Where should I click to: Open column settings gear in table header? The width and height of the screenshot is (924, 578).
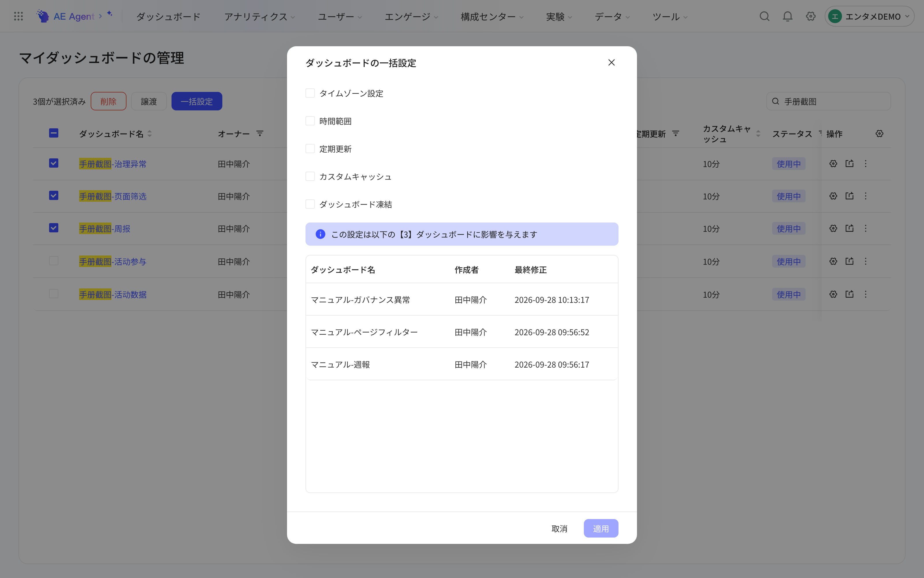[879, 134]
